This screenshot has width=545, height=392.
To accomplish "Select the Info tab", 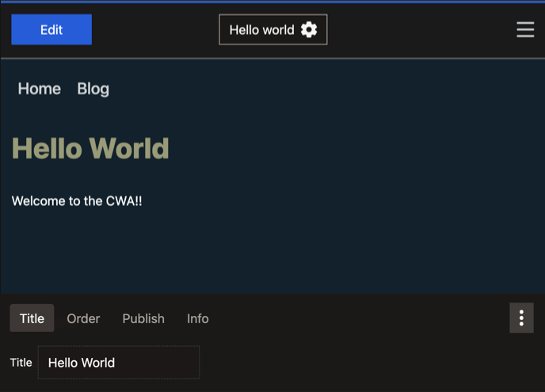I will 198,318.
